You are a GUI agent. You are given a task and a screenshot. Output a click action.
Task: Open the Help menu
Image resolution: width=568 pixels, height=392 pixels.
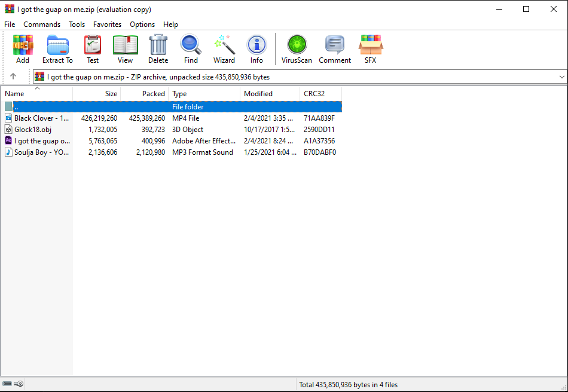pos(170,24)
